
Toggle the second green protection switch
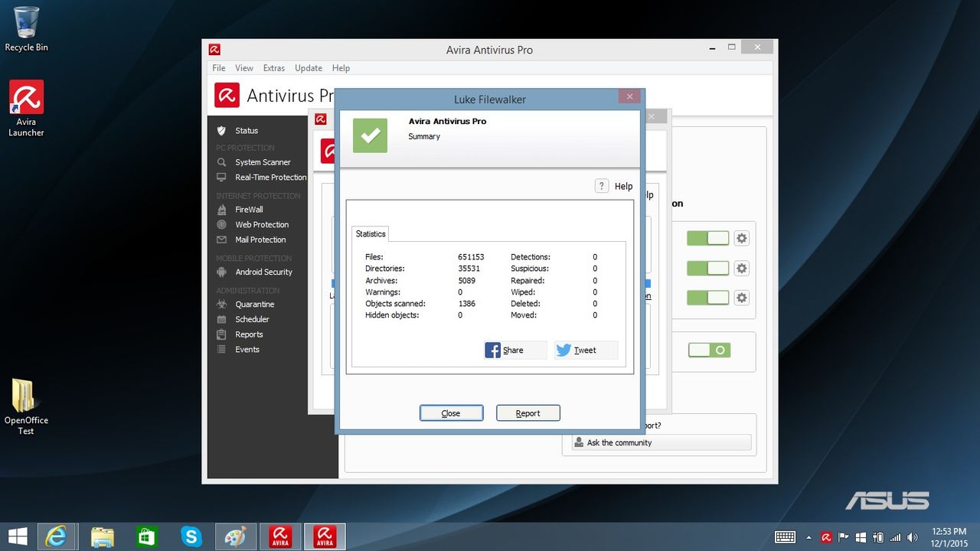pos(708,269)
